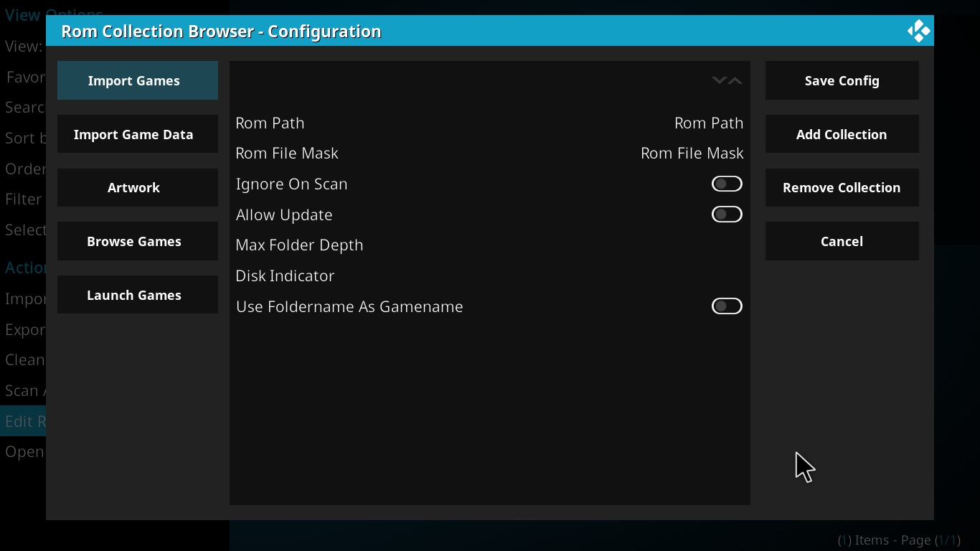Viewport: 980px width, 551px height.
Task: Open the Artwork tab
Action: pos(138,187)
